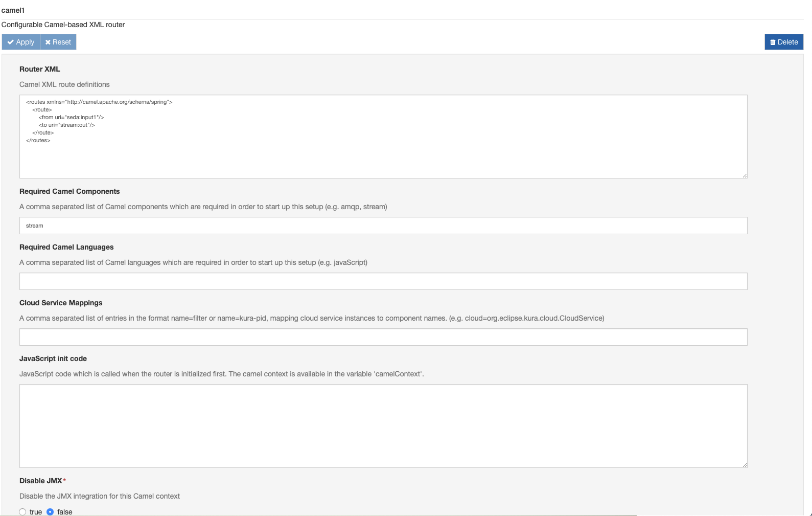Reset the router configuration form
This screenshot has width=812, height=516.
pos(58,42)
